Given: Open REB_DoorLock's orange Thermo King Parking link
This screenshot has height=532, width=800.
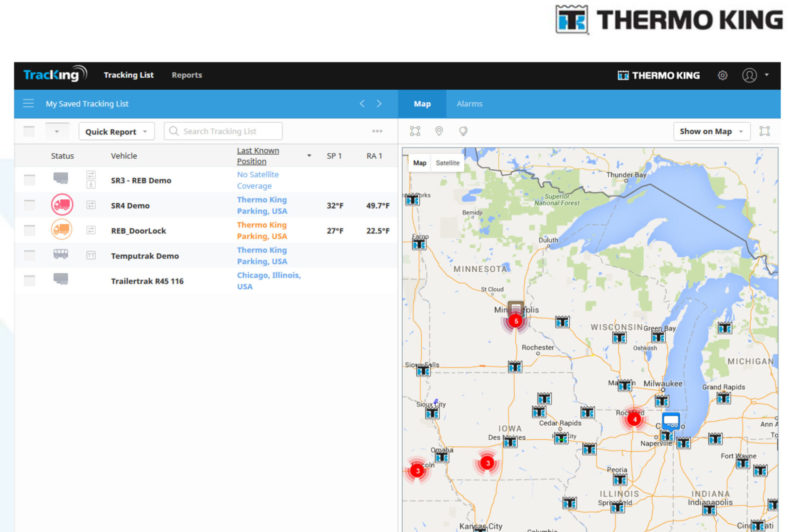Looking at the screenshot, I should [x=262, y=231].
